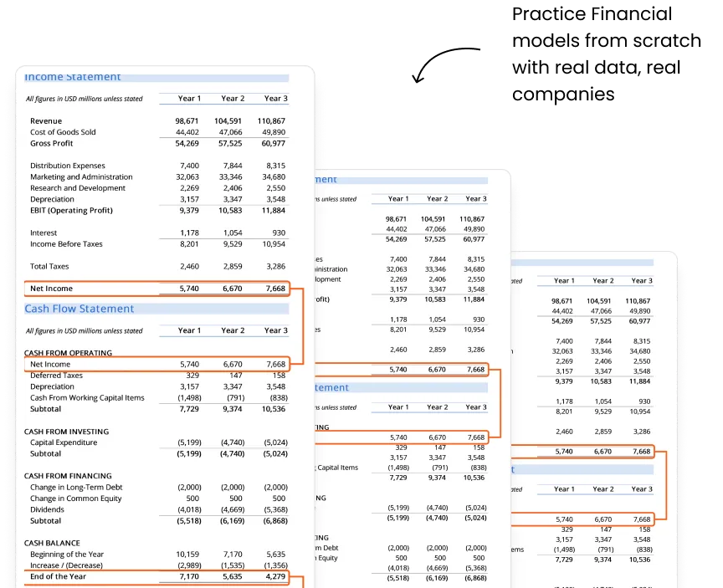723x588 pixels.
Task: Click 'Net Income' label under CASH FROM OPERATING
Action: pos(50,364)
